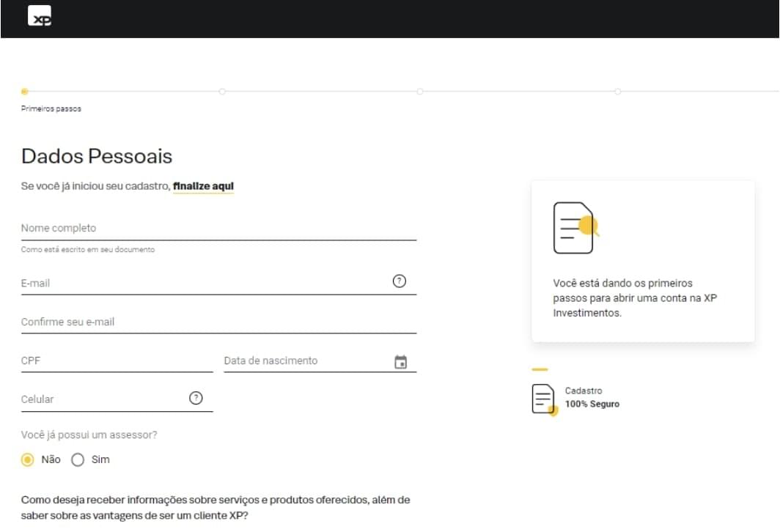Screen dimensions: 780x532
Task: Click into the E-mail input field
Action: click(205, 283)
